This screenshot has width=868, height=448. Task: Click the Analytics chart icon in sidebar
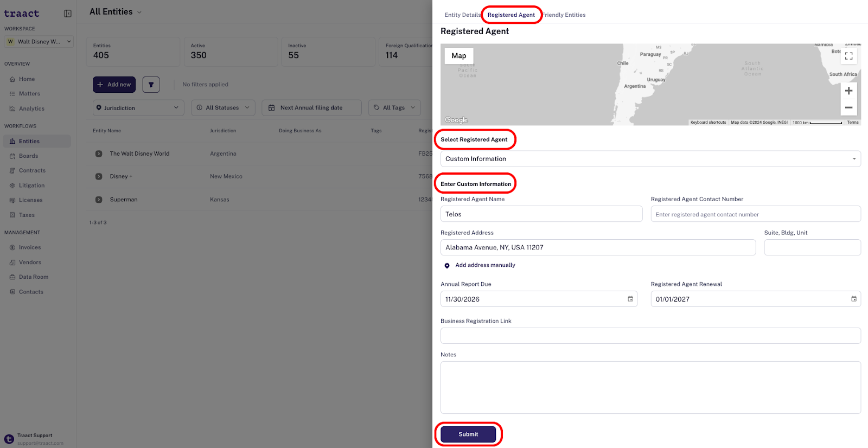(x=12, y=108)
